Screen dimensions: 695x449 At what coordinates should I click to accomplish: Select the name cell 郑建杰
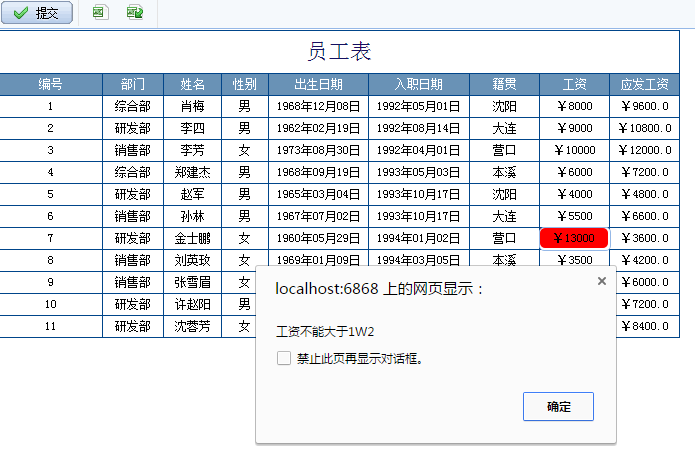[192, 172]
